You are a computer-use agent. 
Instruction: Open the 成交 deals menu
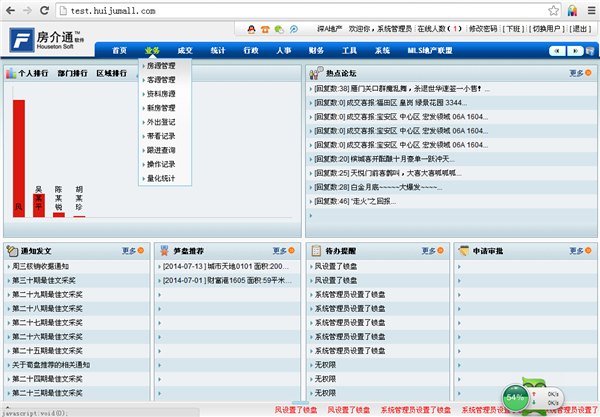pyautogui.click(x=185, y=50)
